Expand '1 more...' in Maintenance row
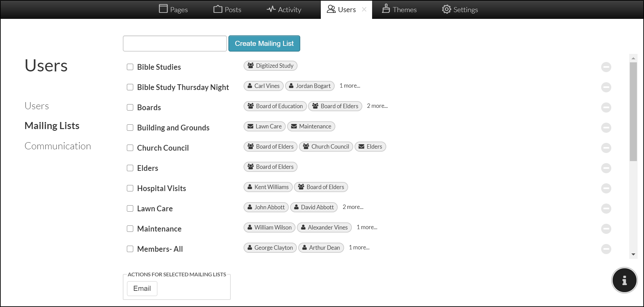 (367, 227)
